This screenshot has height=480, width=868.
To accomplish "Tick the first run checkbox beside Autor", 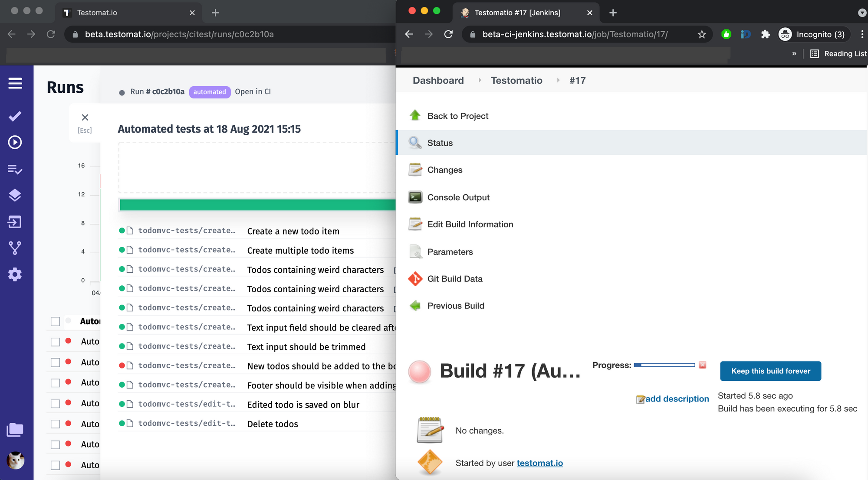I will (x=55, y=321).
